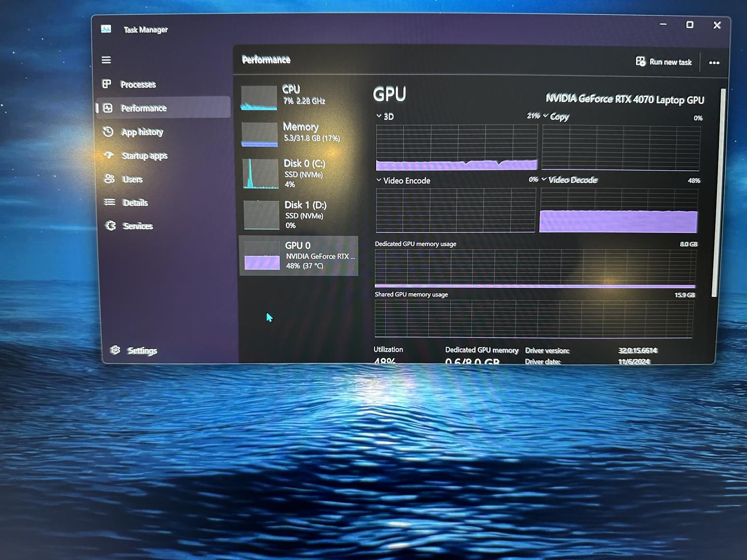747x560 pixels.
Task: Click the 3D utilization graph
Action: tap(457, 147)
